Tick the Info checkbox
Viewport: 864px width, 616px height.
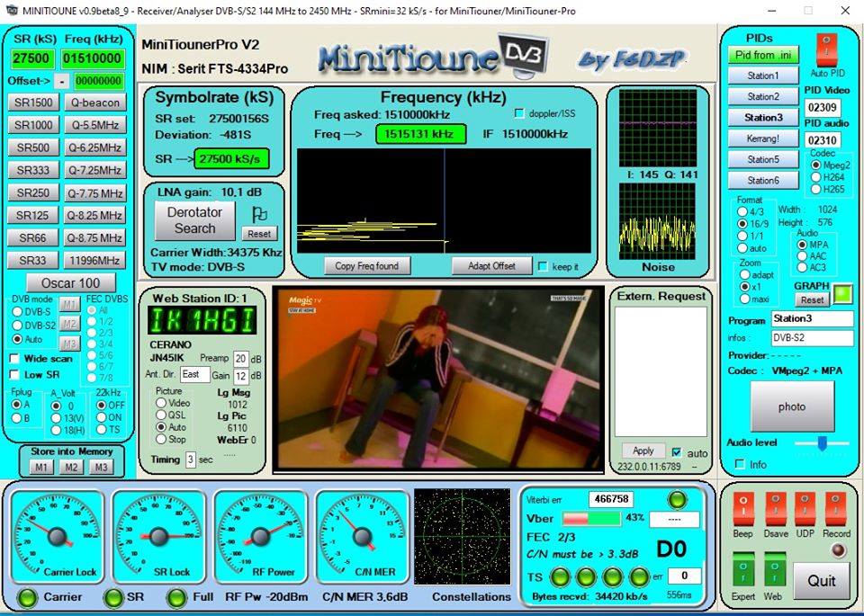[740, 464]
